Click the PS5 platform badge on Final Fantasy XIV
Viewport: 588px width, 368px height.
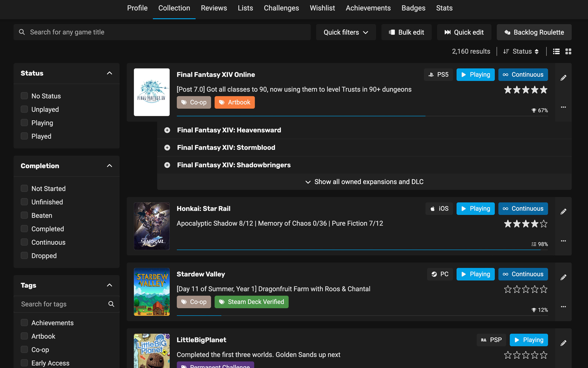[x=438, y=74]
